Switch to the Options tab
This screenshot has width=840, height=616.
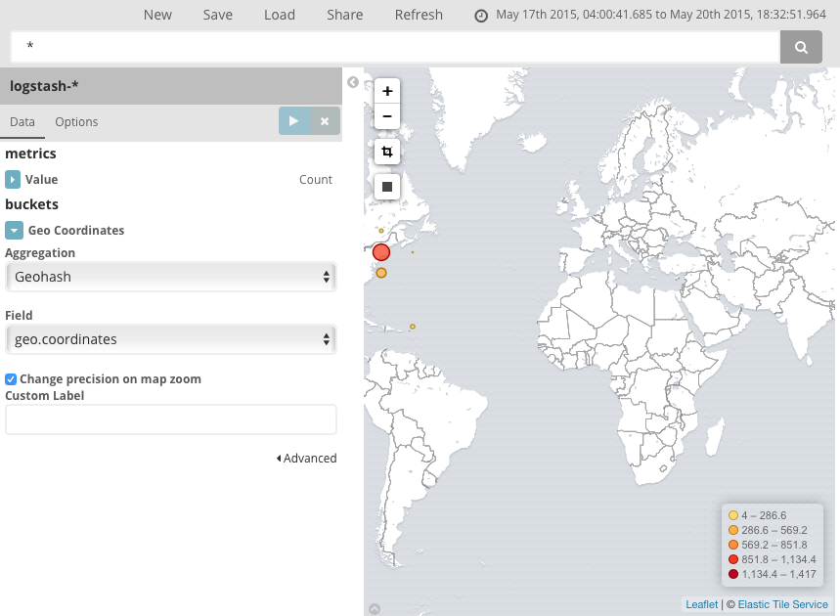(x=76, y=121)
